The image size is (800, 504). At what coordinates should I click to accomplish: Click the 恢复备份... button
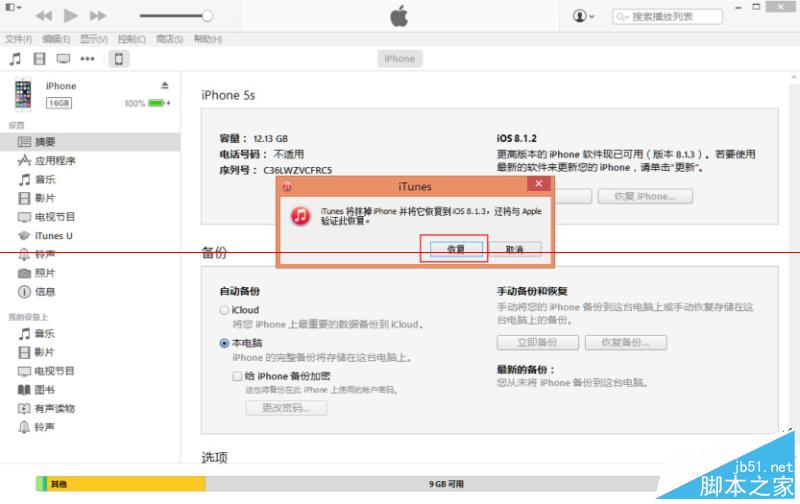(626, 342)
